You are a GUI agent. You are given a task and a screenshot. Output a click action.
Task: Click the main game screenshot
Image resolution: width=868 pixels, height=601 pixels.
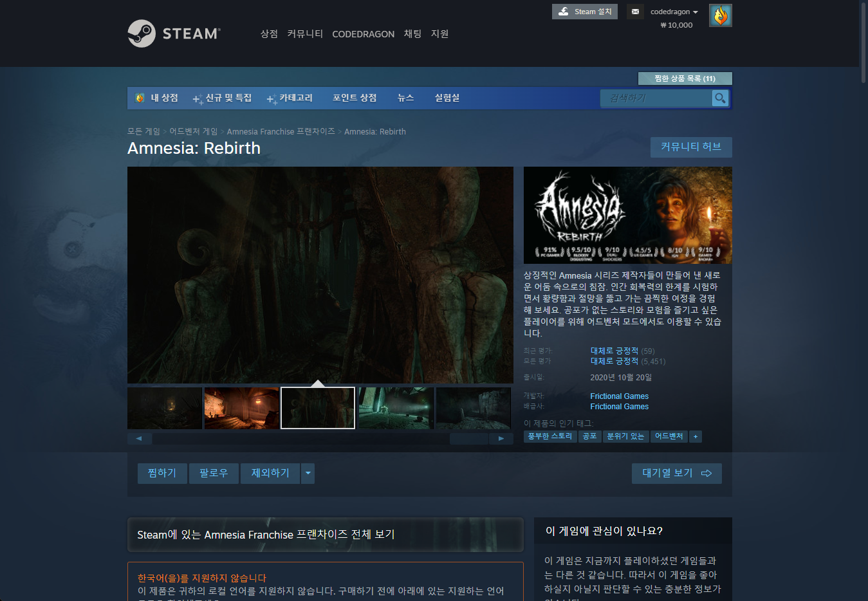320,275
